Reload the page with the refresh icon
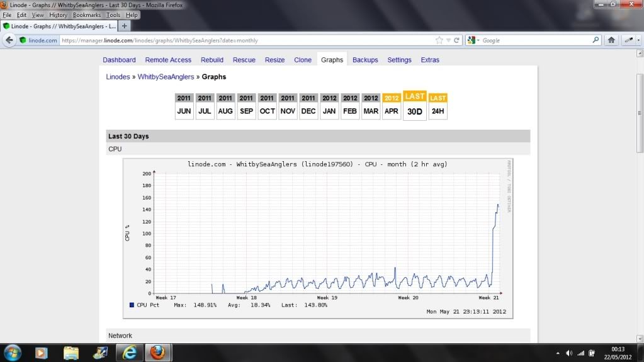The width and height of the screenshot is (644, 362). pos(456,40)
